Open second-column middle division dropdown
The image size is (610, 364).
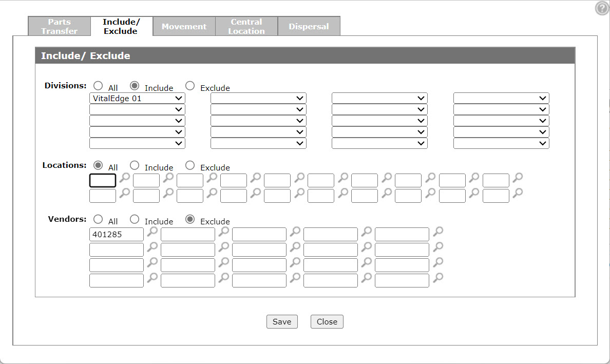[x=258, y=121]
